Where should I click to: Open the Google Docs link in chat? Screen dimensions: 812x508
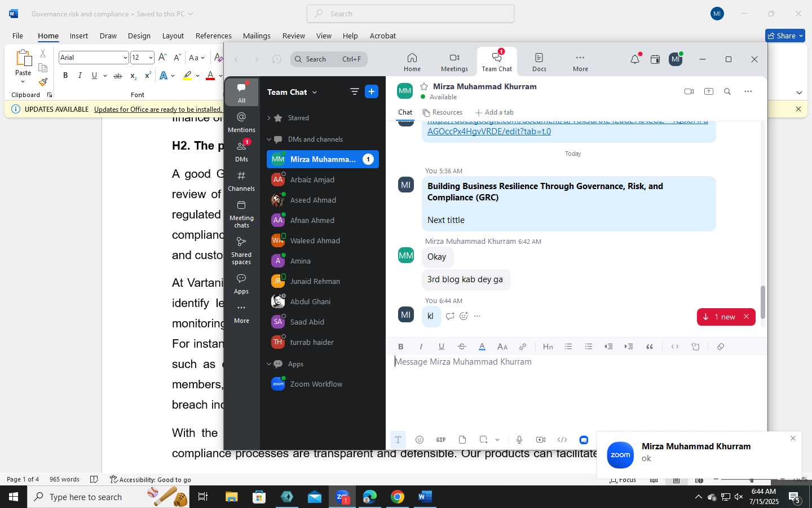567,126
